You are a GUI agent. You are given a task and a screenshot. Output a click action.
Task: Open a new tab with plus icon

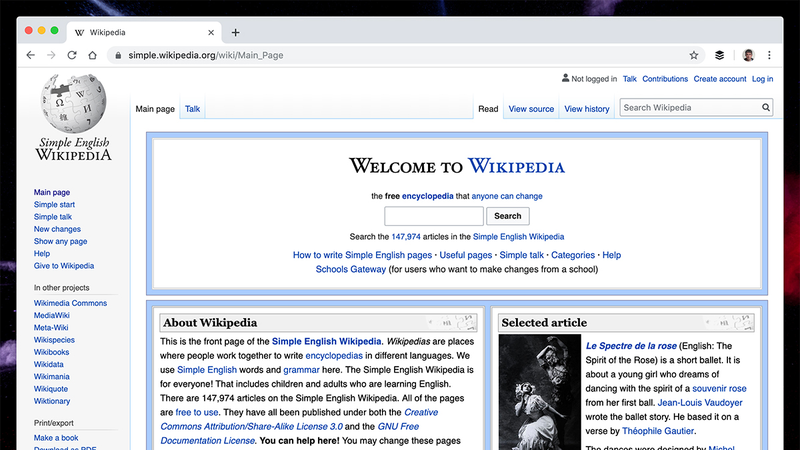pyautogui.click(x=235, y=33)
